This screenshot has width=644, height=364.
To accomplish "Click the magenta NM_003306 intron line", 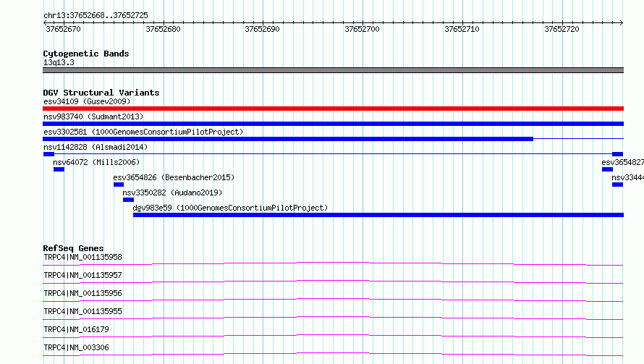I will pyautogui.click(x=333, y=354).
